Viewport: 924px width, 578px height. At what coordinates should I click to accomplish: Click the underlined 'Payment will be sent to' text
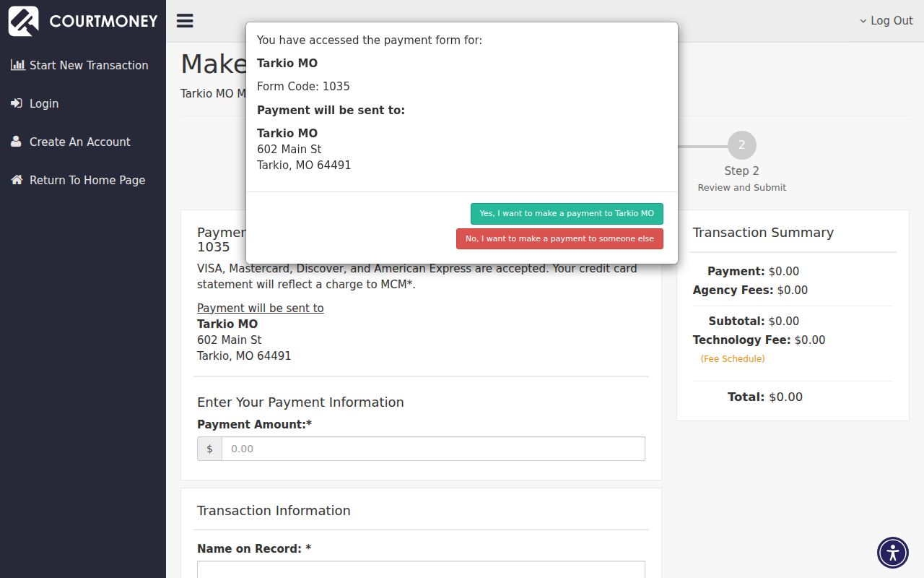(261, 309)
